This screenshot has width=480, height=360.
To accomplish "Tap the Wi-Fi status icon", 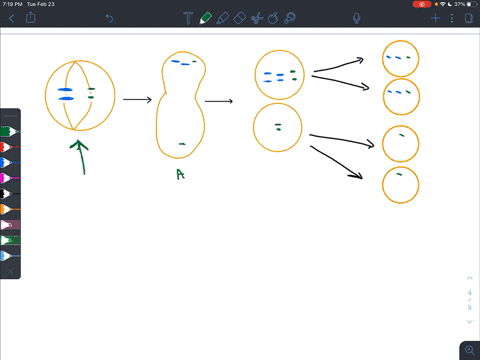I will pos(443,4).
